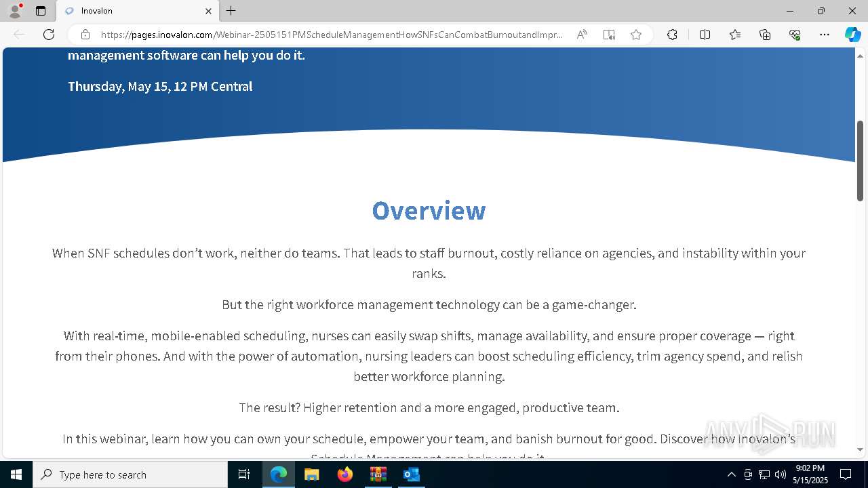Add this page to favorites

[636, 35]
